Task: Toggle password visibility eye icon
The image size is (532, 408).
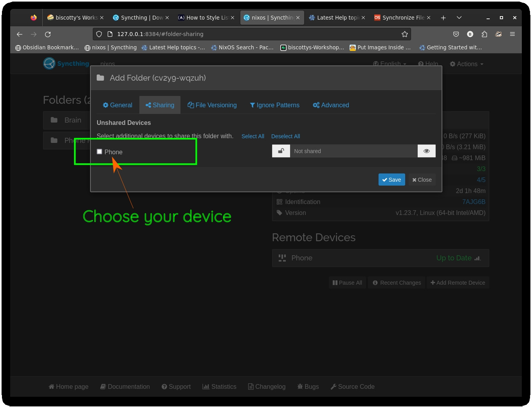Action: tap(427, 151)
